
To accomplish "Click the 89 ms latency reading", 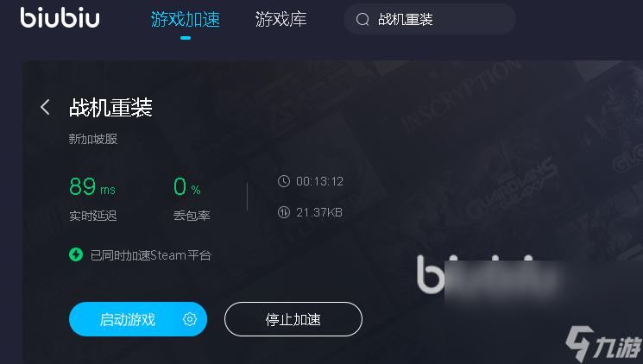I will 92,186.
